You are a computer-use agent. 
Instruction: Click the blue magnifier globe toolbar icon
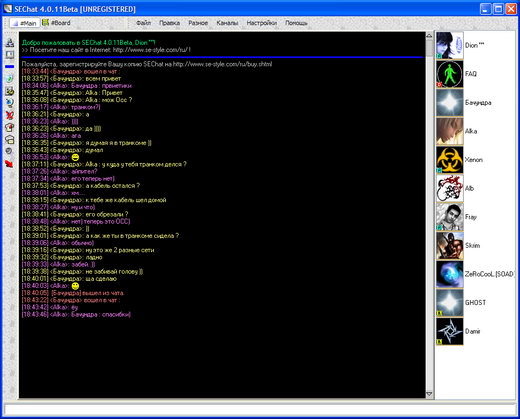click(x=10, y=103)
